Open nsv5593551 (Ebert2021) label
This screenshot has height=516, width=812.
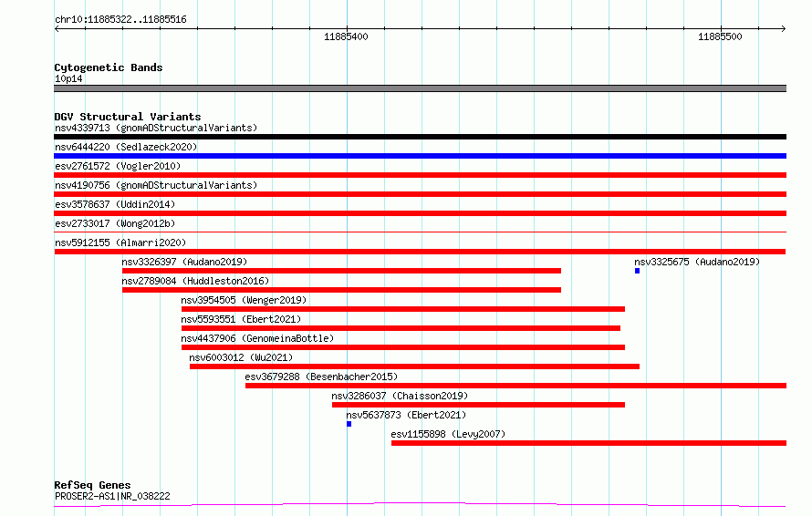point(241,319)
